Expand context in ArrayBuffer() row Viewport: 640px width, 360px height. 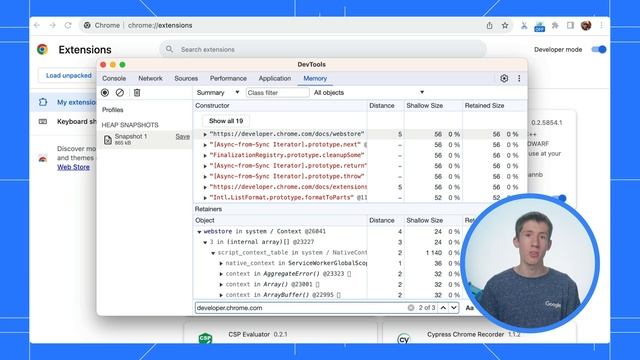(221, 295)
